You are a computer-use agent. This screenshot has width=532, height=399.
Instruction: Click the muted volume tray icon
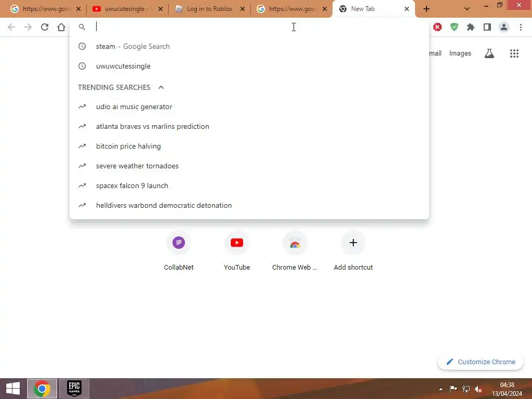478,389
